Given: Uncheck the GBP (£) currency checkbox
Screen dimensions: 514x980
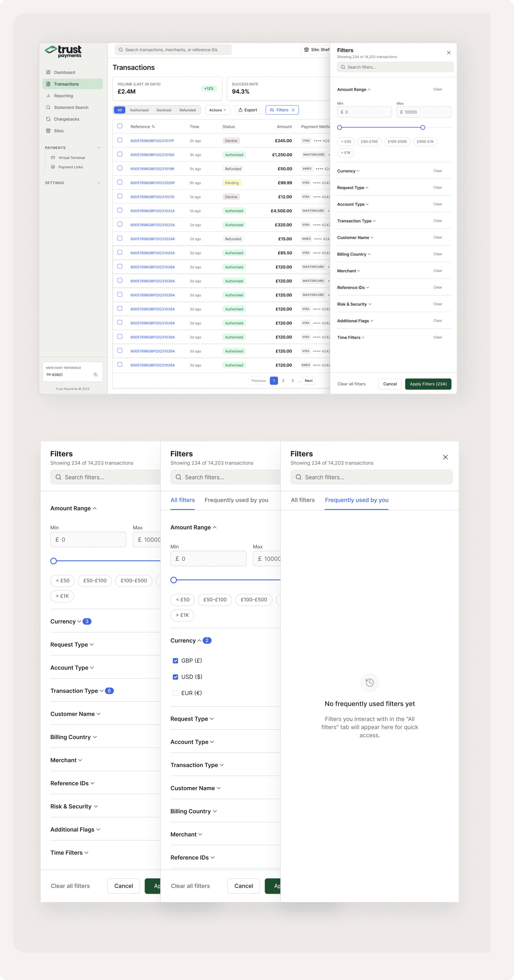Looking at the screenshot, I should (175, 661).
